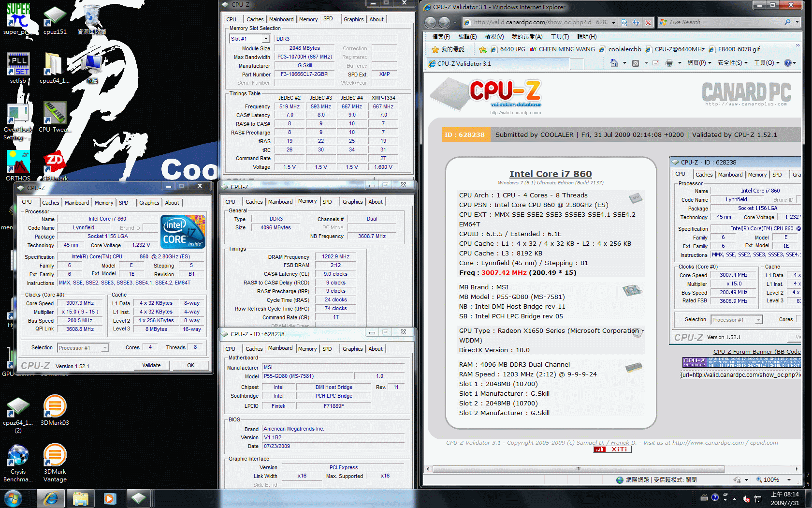Click the XiTi badge on the web page
The image size is (812, 508).
612,449
